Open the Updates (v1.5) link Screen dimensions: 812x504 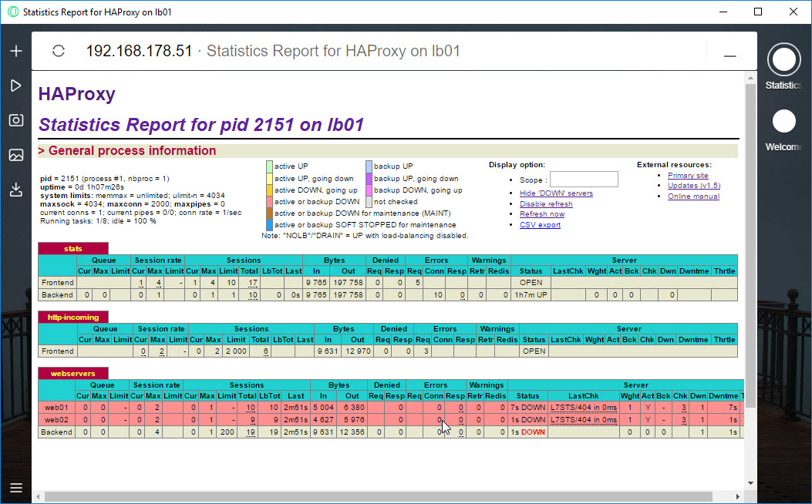pyautogui.click(x=693, y=185)
